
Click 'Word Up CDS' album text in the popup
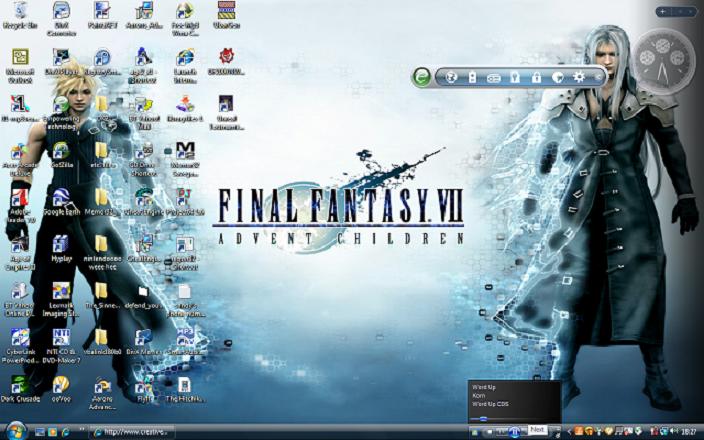tap(490, 404)
